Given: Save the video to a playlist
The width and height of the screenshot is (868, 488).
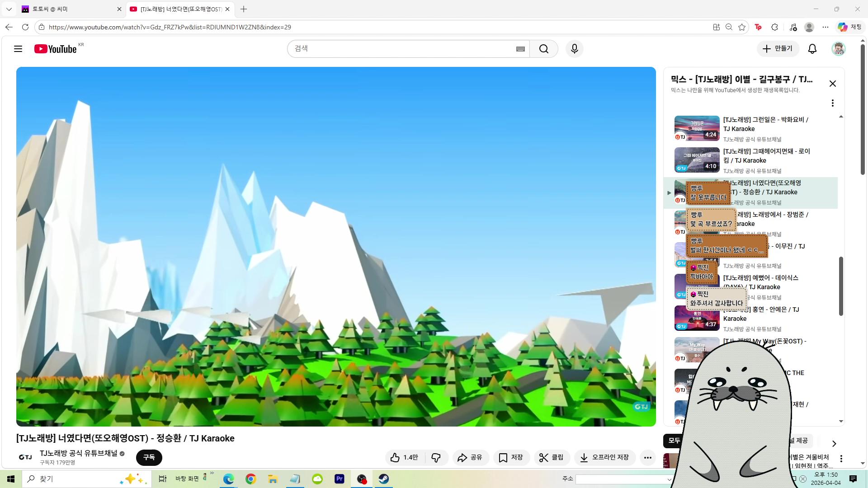Looking at the screenshot, I should [511, 458].
